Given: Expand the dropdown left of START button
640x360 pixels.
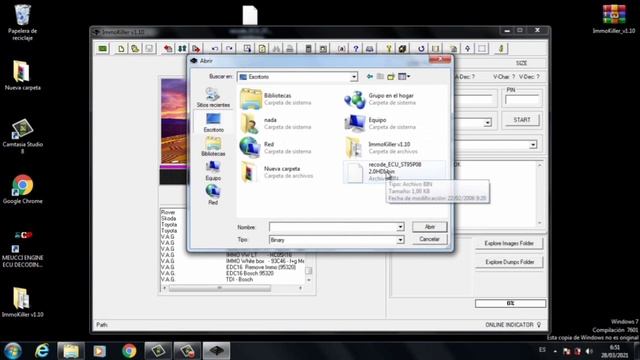Looking at the screenshot, I should [x=487, y=122].
